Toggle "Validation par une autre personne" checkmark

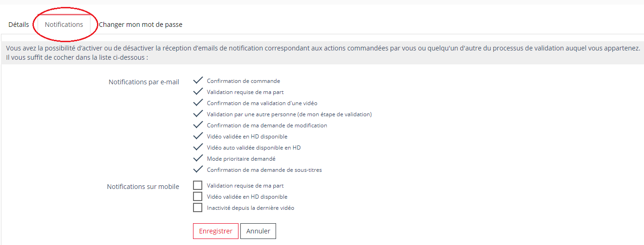pos(198,114)
